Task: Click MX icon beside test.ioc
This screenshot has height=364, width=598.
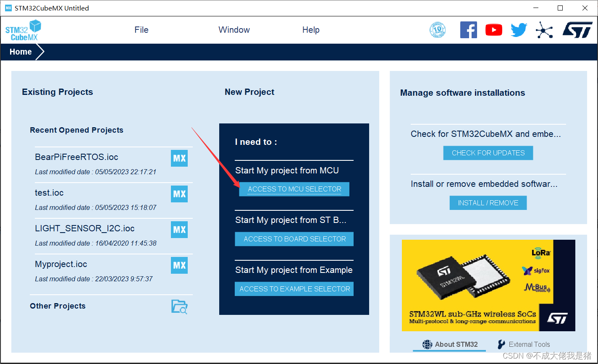Action: [179, 194]
